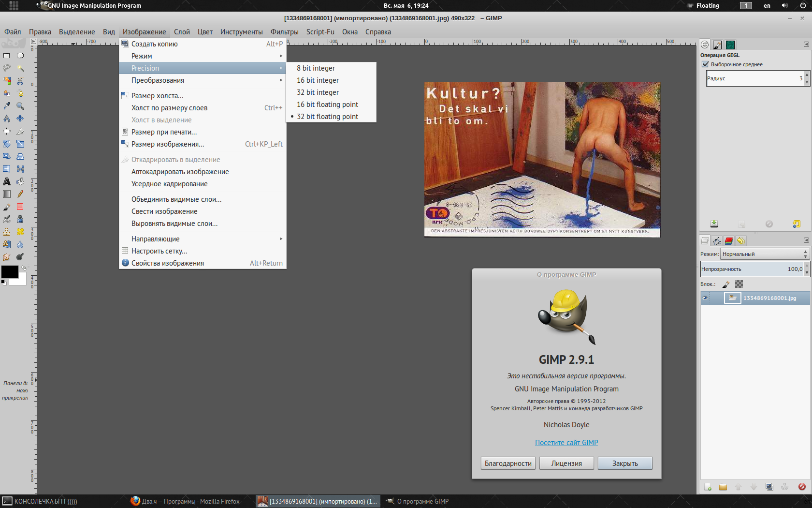Select the Measure compass tool
Viewport: 812px width, 508px height.
(x=7, y=119)
